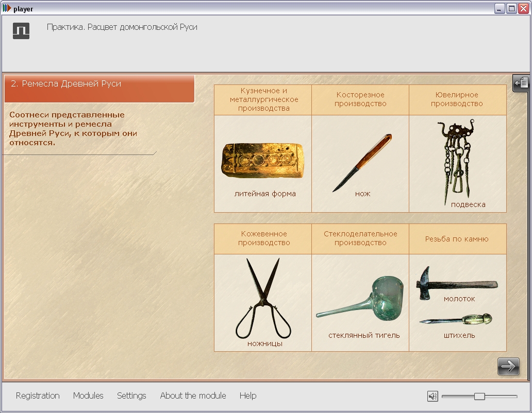Image resolution: width=532 pixels, height=413 pixels.
Task: Select the casting mold image
Action: 262,161
